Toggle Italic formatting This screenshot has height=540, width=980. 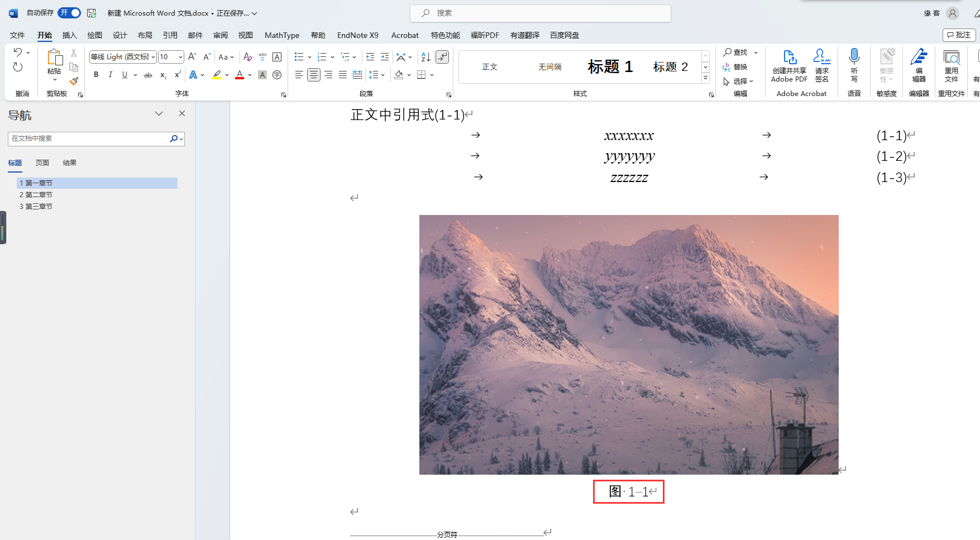111,75
